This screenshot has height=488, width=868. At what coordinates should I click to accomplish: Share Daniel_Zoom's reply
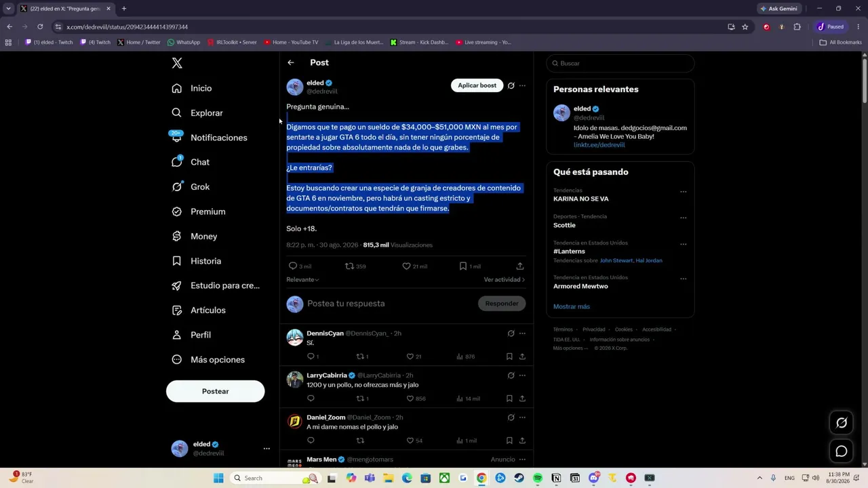[x=522, y=441]
